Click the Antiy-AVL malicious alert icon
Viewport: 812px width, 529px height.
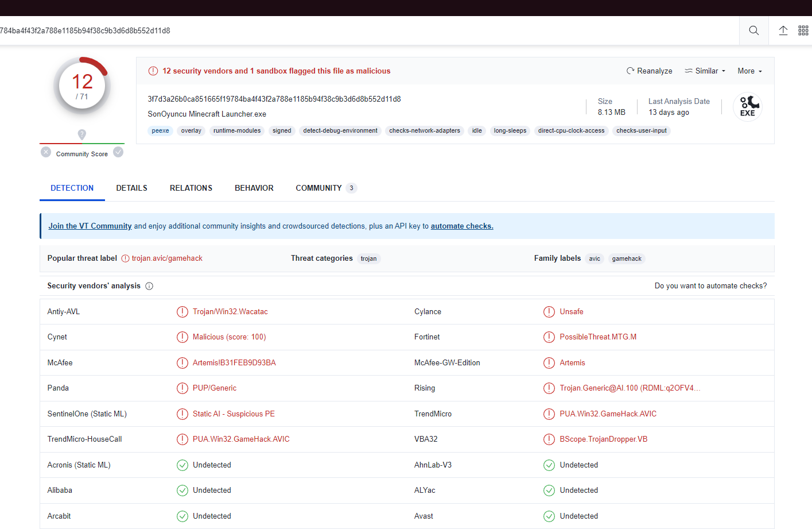point(182,312)
